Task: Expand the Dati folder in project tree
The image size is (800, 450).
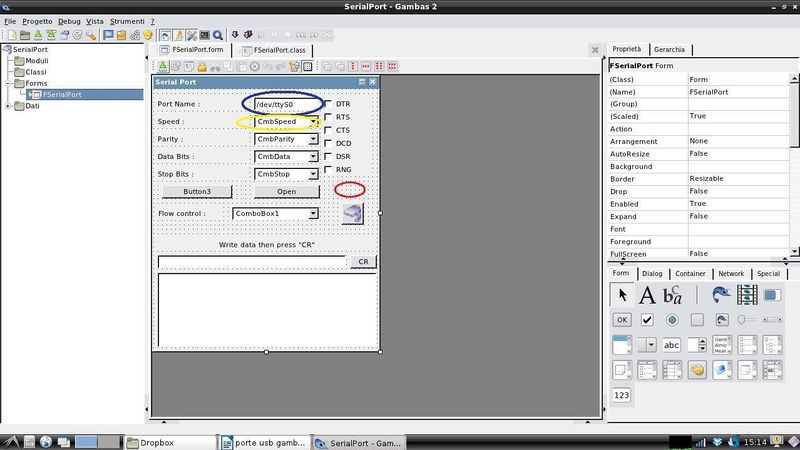Action: coord(8,106)
